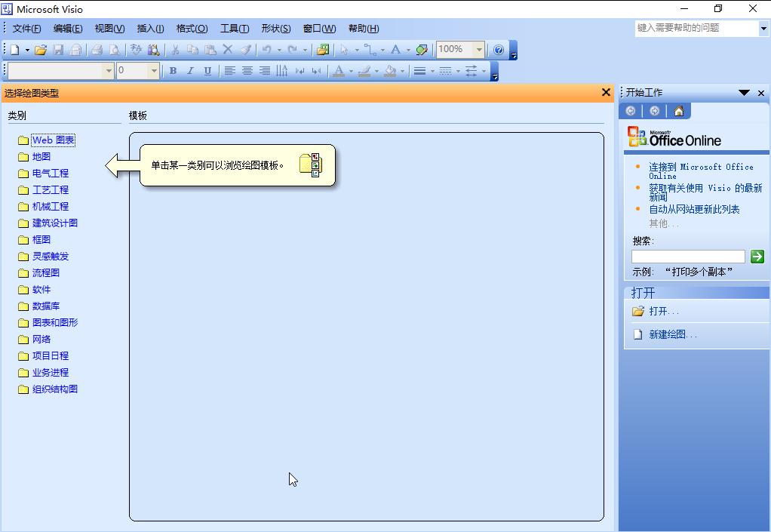This screenshot has height=532, width=771.
Task: Select the Web 图表 category
Action: coord(53,140)
